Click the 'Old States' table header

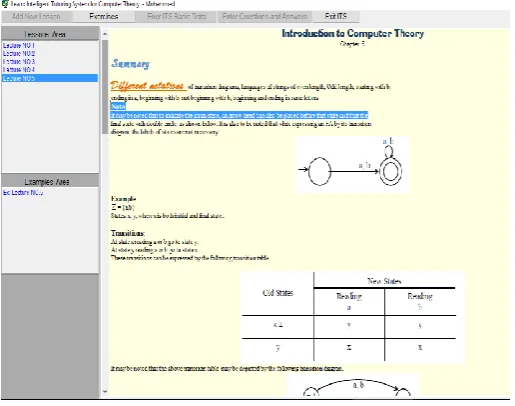coord(278,293)
